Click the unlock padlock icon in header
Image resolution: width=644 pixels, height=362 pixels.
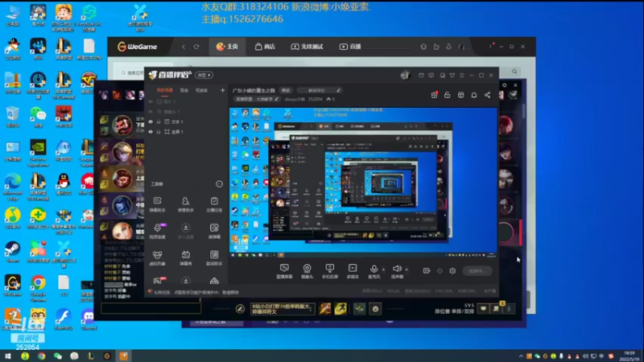pos(448,95)
